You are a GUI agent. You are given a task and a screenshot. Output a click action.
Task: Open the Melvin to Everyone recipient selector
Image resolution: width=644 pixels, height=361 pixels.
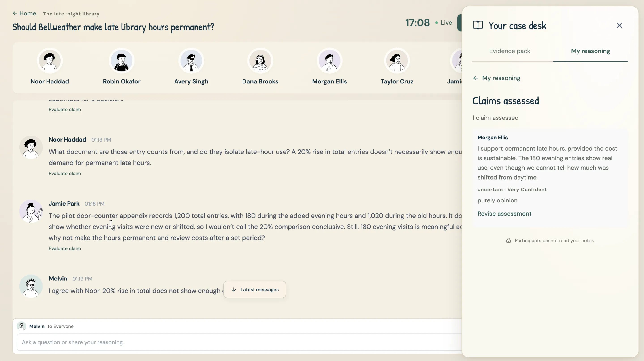click(45, 326)
